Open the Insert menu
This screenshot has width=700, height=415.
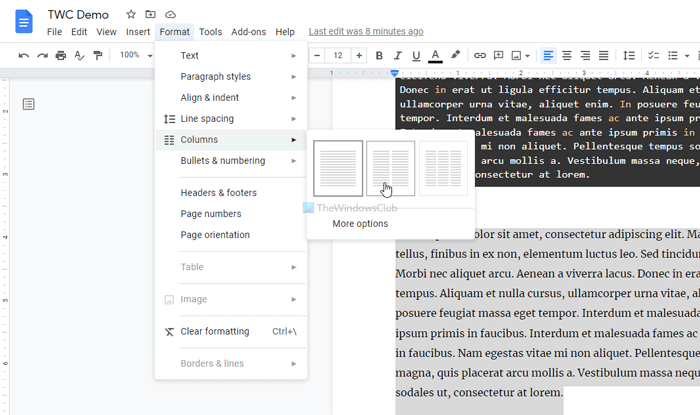(x=138, y=32)
